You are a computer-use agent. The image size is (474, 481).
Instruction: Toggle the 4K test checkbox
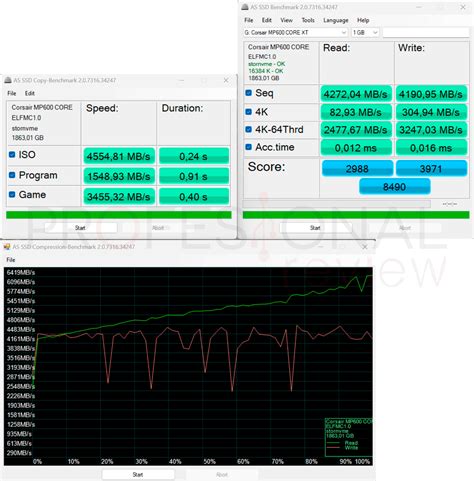248,112
